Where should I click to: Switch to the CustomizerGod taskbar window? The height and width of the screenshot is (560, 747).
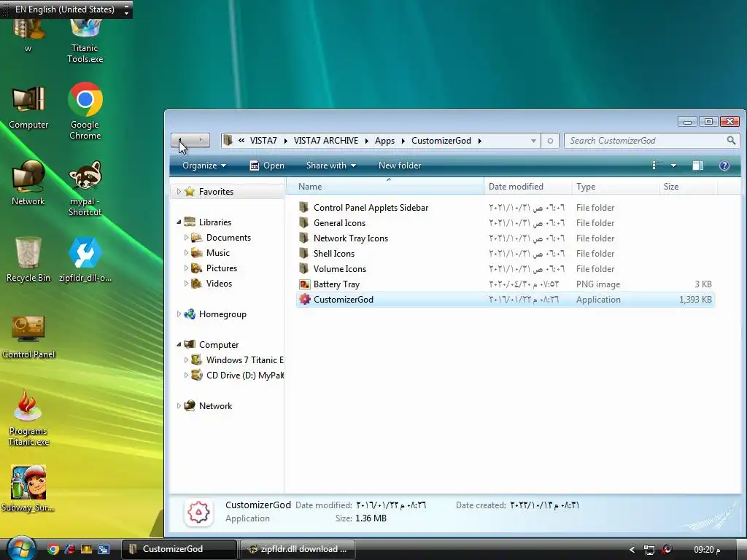coord(179,549)
